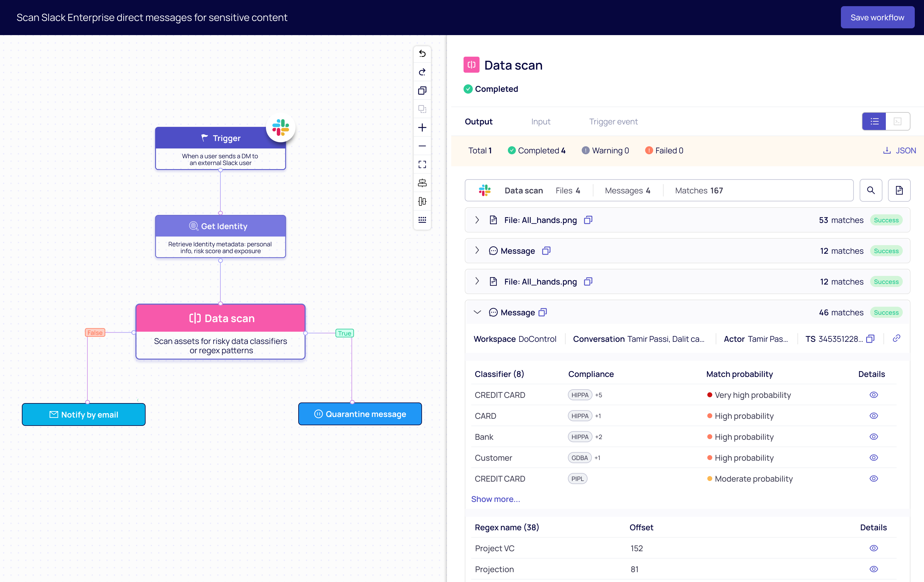924x582 pixels.
Task: Open the Trigger event tab
Action: 613,122
